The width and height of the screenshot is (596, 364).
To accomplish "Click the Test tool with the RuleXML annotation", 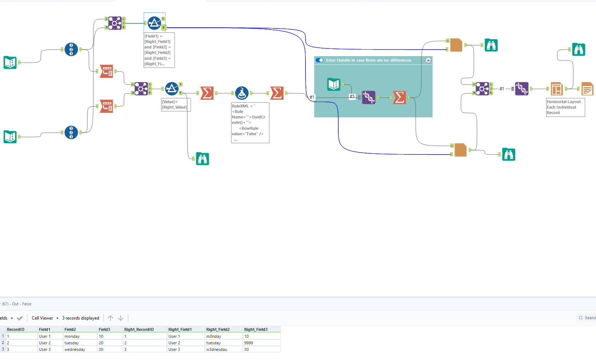I will coord(242,93).
